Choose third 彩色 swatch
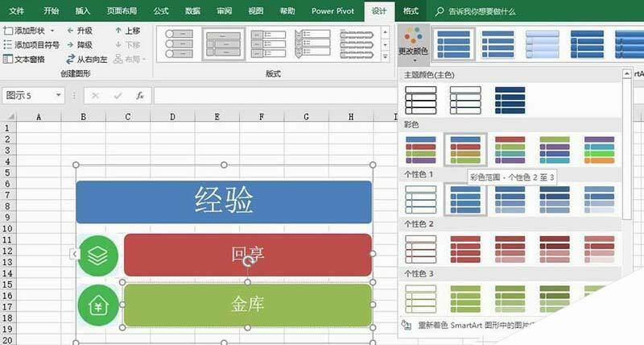This screenshot has height=345, width=644. tap(510, 150)
